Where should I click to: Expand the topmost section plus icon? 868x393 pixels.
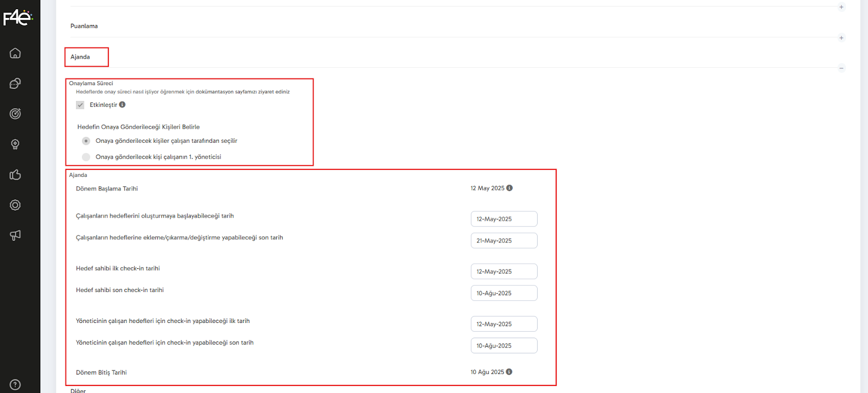(841, 7)
